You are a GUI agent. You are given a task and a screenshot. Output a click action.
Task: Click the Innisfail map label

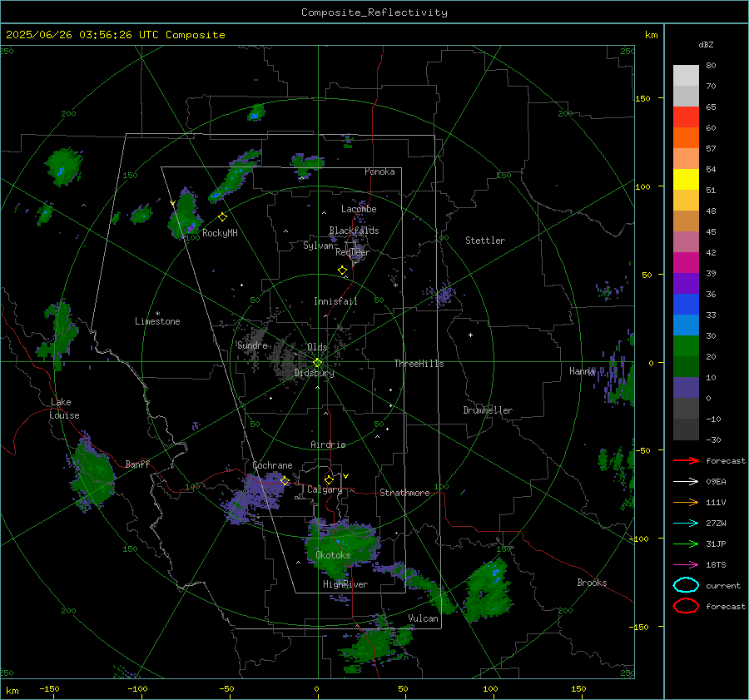[335, 301]
